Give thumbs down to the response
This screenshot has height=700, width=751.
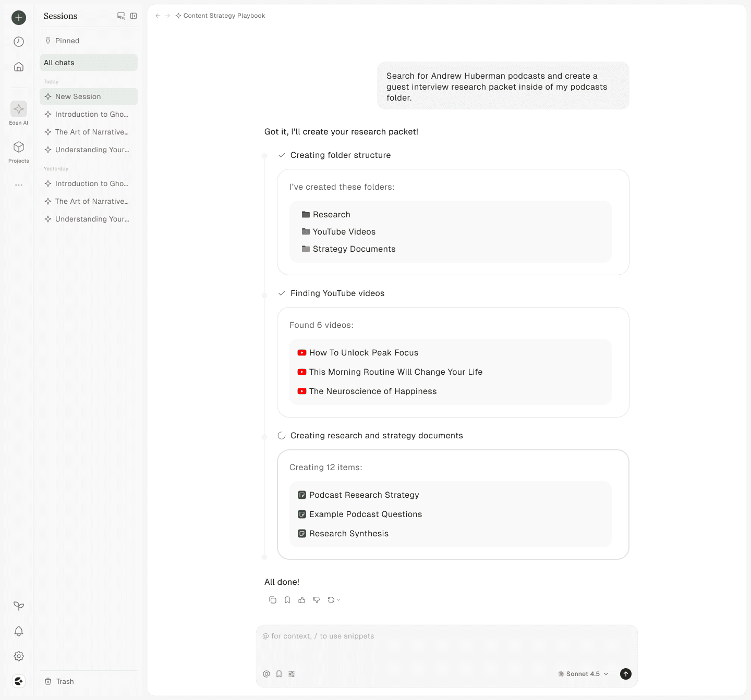point(317,600)
